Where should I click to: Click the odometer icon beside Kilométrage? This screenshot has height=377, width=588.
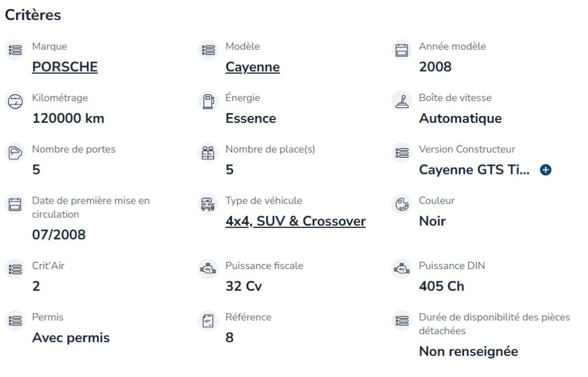pyautogui.click(x=16, y=101)
